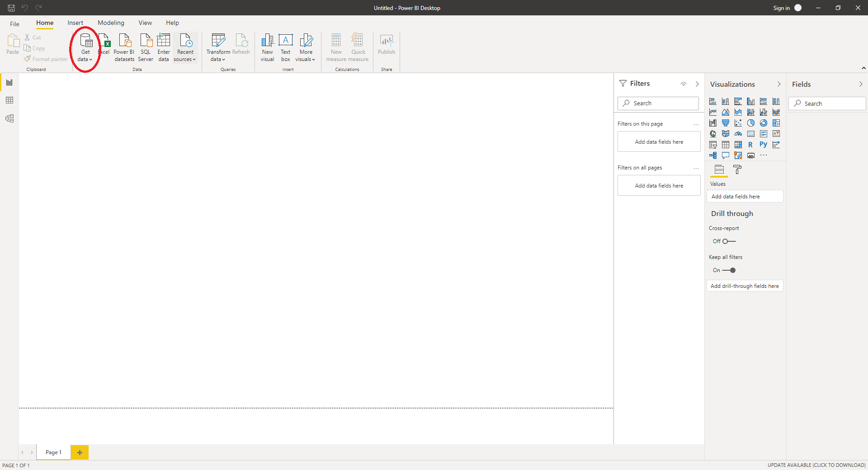Add a new page with plus button

(x=80, y=452)
